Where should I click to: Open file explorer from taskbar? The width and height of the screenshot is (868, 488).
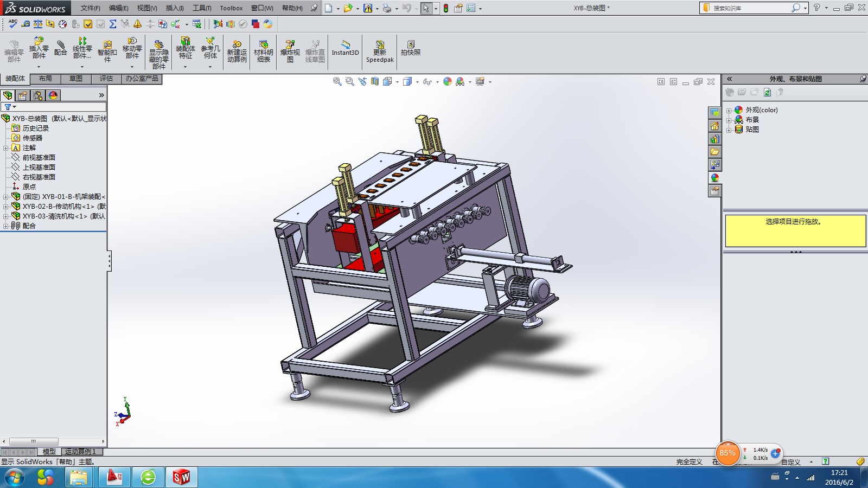[79, 477]
